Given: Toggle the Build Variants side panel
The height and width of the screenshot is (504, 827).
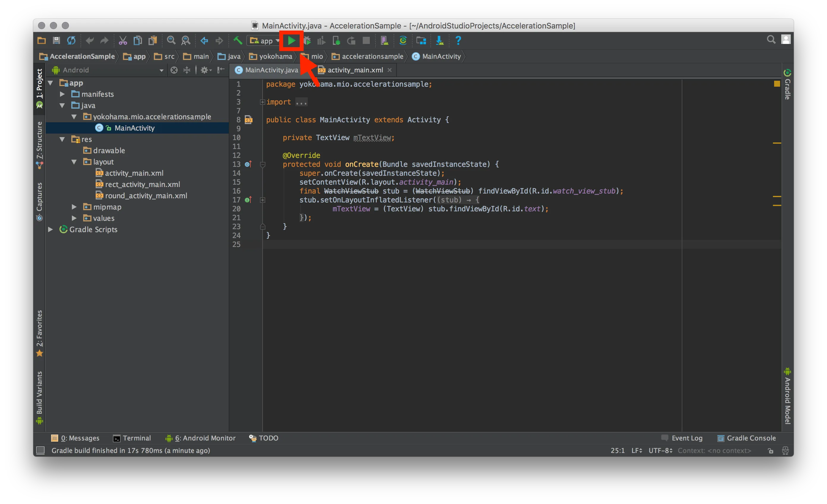Looking at the screenshot, I should 39,394.
